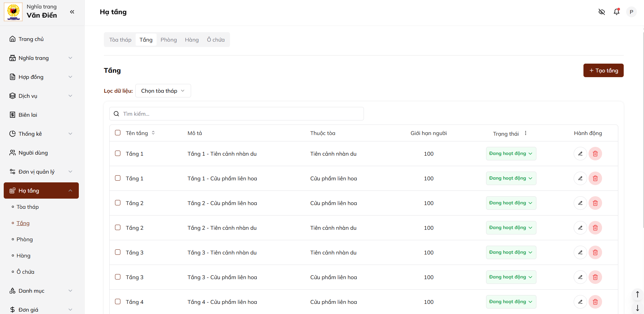The height and width of the screenshot is (314, 644).
Task: Click the scroll-to-top arrow icon
Action: 637,294
